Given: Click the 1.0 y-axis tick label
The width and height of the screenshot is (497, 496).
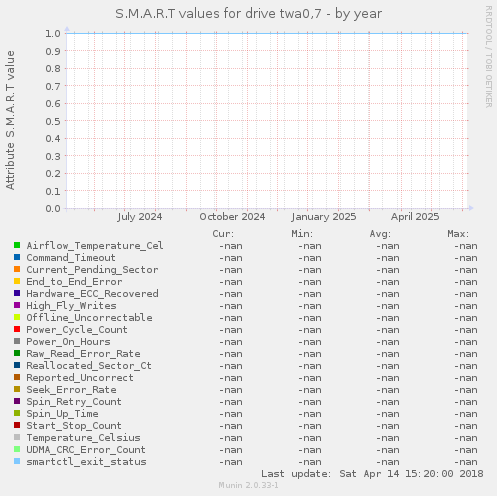Looking at the screenshot, I should point(53,33).
